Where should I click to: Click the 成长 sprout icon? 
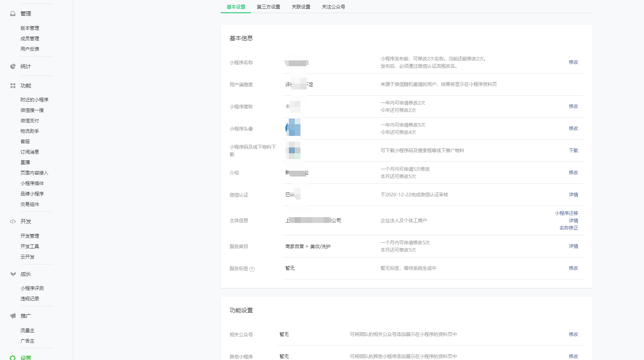[x=13, y=274]
